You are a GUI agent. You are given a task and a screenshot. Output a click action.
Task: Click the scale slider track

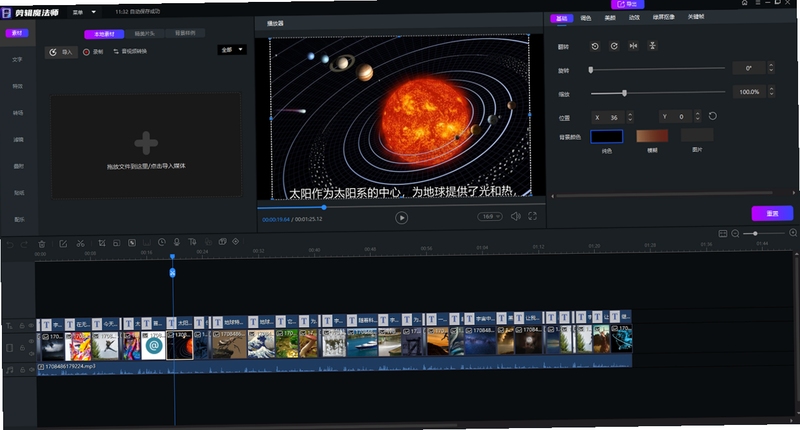(x=658, y=92)
